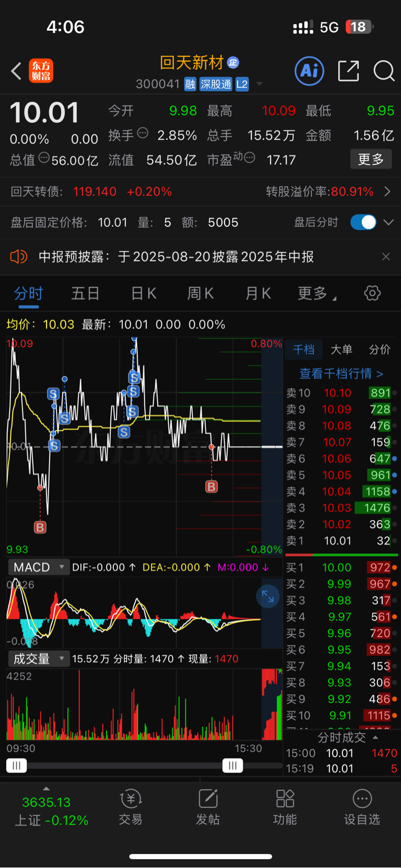Tap the verified badge beside 回天新材
Image resolution: width=401 pixels, height=868 pixels.
click(233, 63)
